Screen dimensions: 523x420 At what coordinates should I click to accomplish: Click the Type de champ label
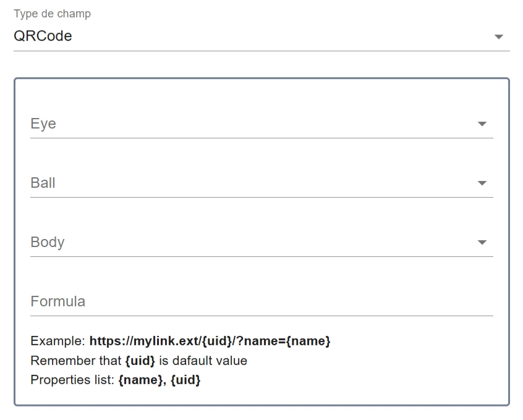(x=52, y=14)
